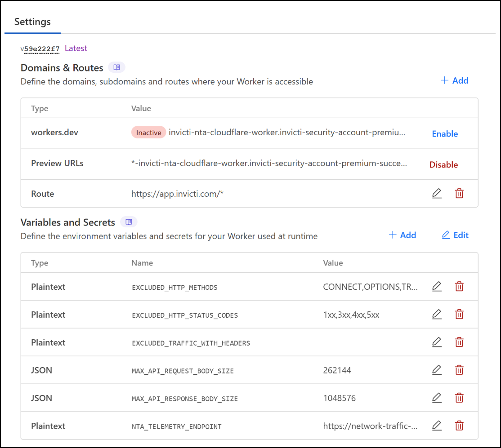Image resolution: width=501 pixels, height=448 pixels.
Task: Edit the MAX_API_RESPONSE_BODY_SIZE variable
Action: point(437,398)
